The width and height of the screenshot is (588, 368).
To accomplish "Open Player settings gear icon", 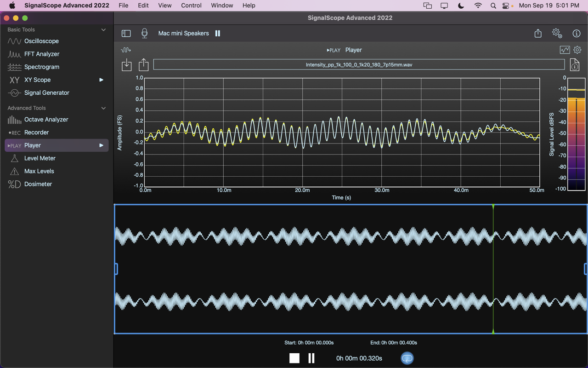I will [577, 50].
